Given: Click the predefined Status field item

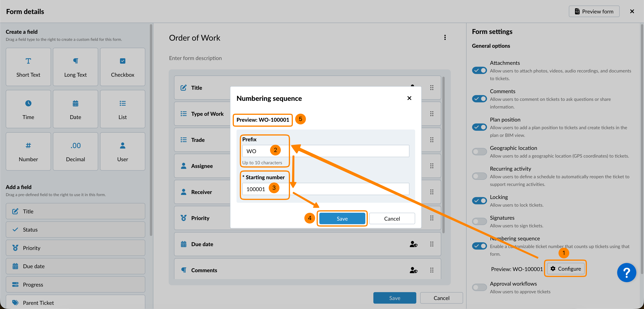Looking at the screenshot, I should (x=75, y=229).
